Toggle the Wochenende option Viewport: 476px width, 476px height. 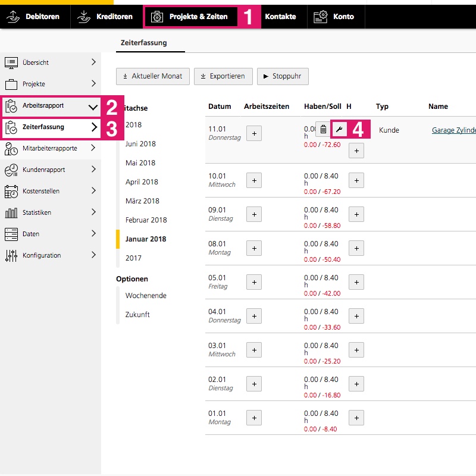[146, 296]
